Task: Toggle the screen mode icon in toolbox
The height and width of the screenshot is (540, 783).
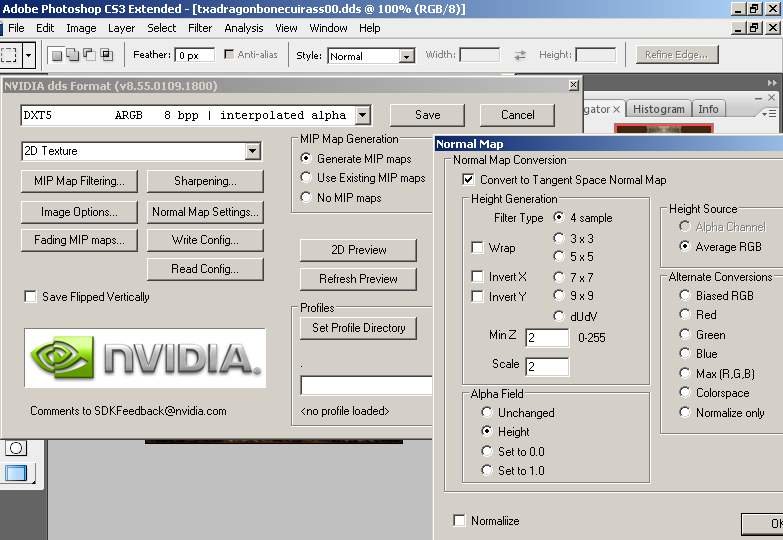Action: click(16, 473)
